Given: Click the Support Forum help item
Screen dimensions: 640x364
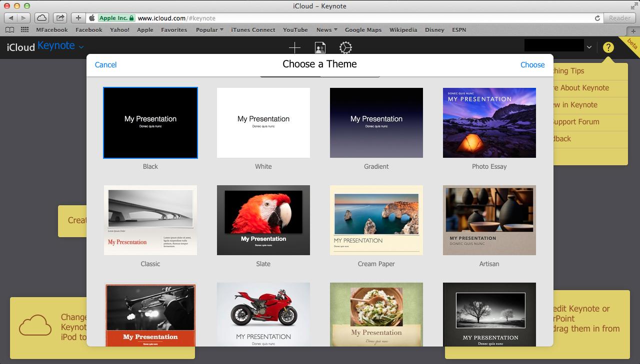Looking at the screenshot, I should pos(590,122).
